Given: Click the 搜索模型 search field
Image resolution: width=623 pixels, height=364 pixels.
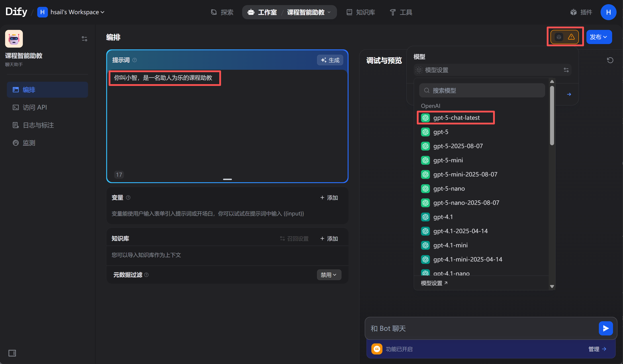Looking at the screenshot, I should tap(482, 90).
